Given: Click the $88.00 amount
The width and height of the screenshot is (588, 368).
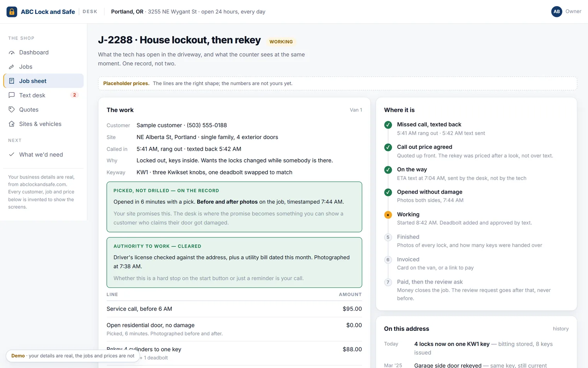Looking at the screenshot, I should click(352, 349).
